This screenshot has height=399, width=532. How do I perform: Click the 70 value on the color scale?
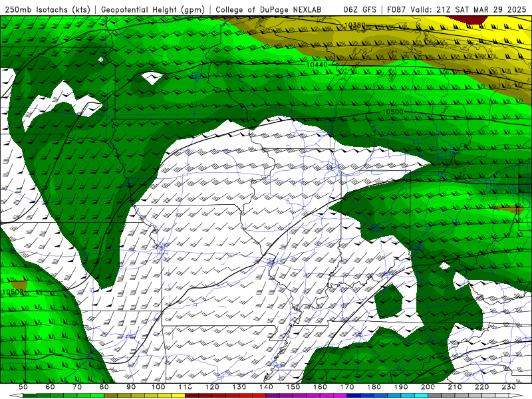(77, 387)
